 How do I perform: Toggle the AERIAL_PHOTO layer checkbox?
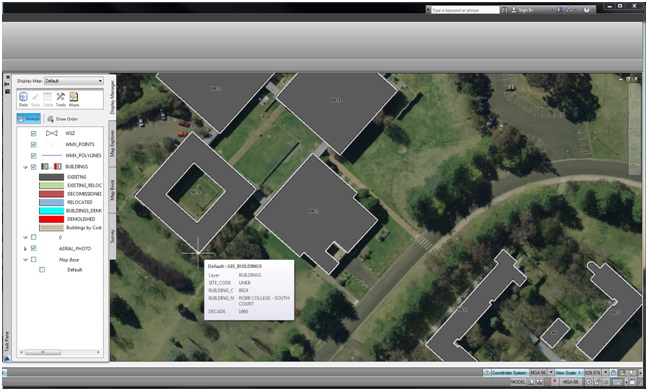click(x=33, y=248)
